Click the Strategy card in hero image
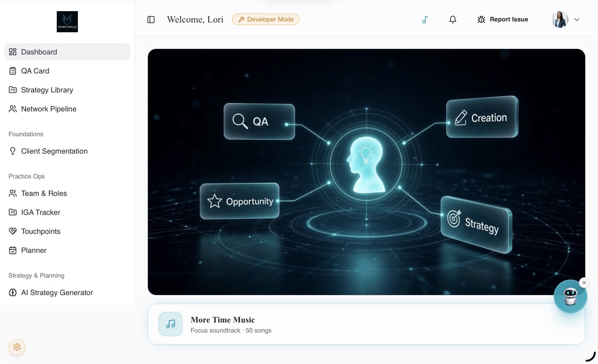Viewport: 598px width, 364px height. coord(476,224)
